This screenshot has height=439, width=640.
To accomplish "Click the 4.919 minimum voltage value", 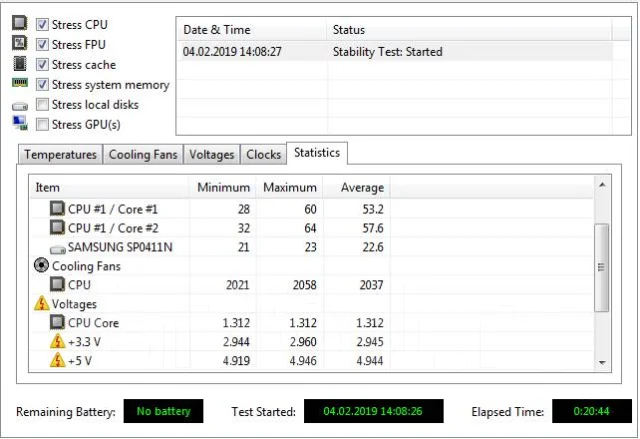I will pyautogui.click(x=236, y=361).
